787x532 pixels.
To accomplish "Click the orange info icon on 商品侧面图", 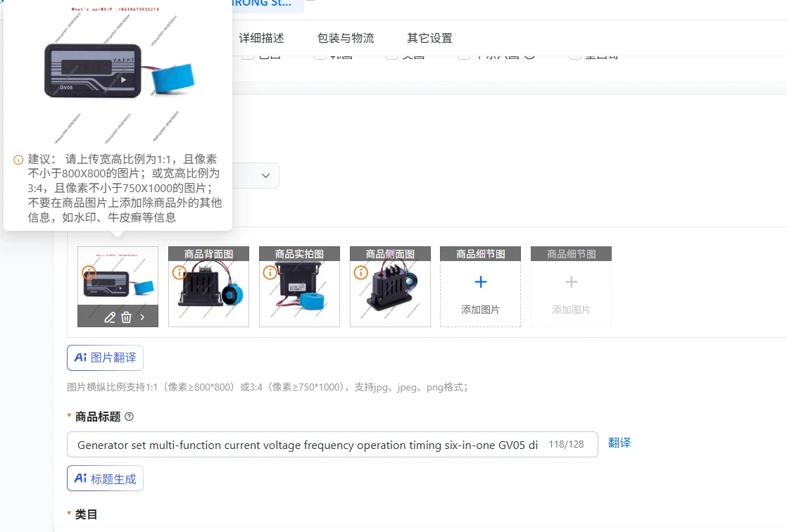I will (x=361, y=272).
